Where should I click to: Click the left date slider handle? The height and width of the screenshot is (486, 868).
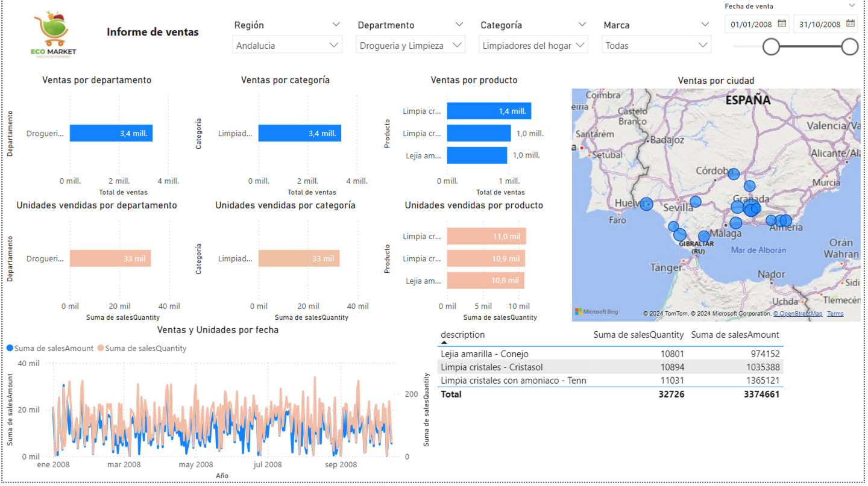click(771, 46)
